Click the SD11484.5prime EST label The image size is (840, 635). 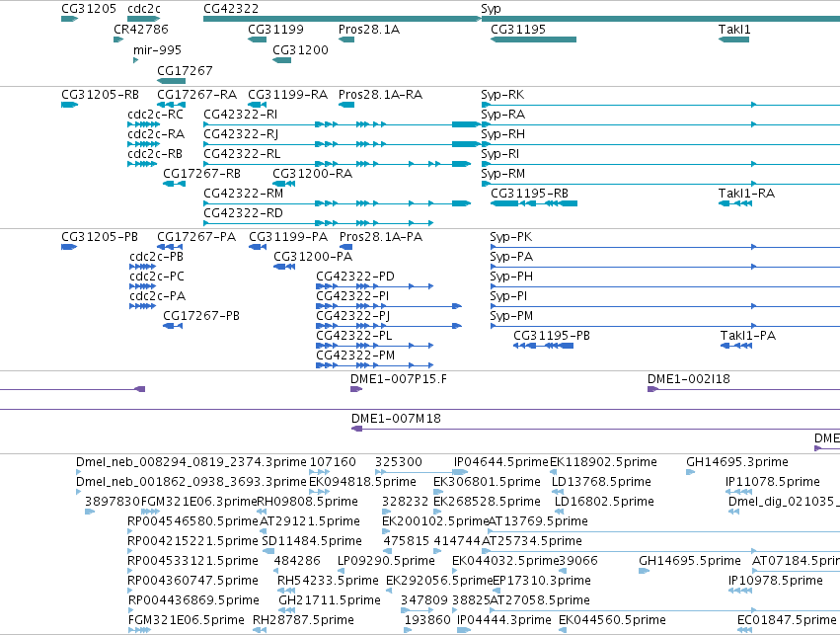tap(312, 542)
